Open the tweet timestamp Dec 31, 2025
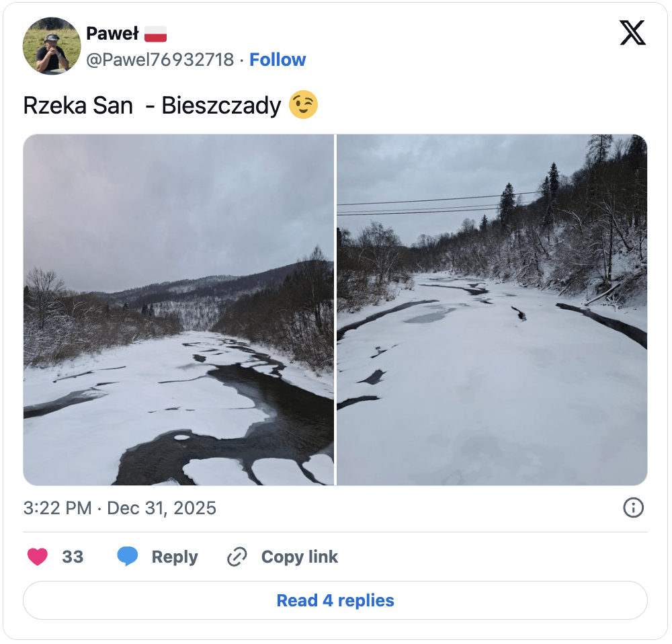The height and width of the screenshot is (644, 672). point(162,508)
